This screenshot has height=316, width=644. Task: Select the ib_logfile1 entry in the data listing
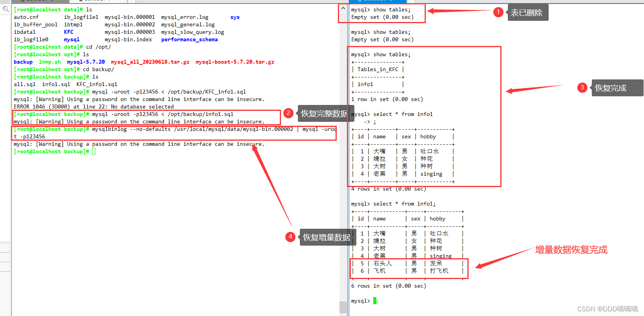(81, 17)
